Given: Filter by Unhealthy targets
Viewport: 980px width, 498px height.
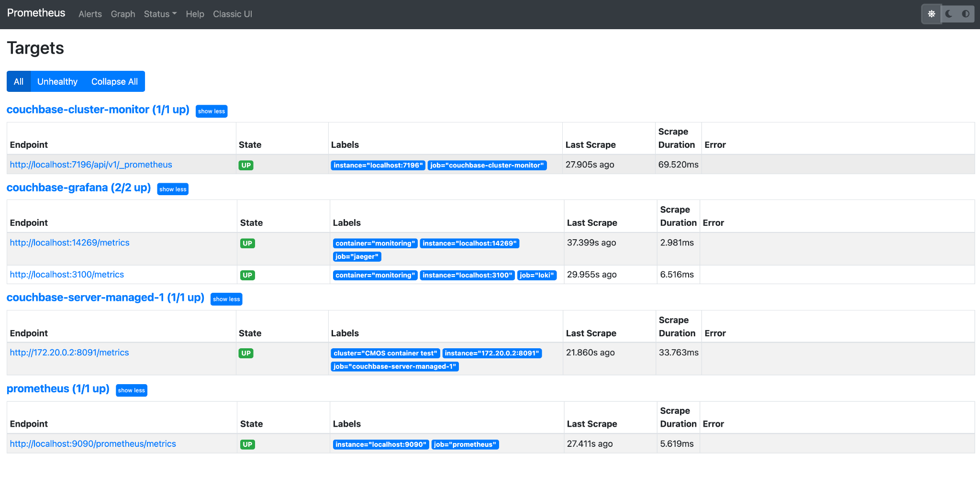Looking at the screenshot, I should [57, 81].
